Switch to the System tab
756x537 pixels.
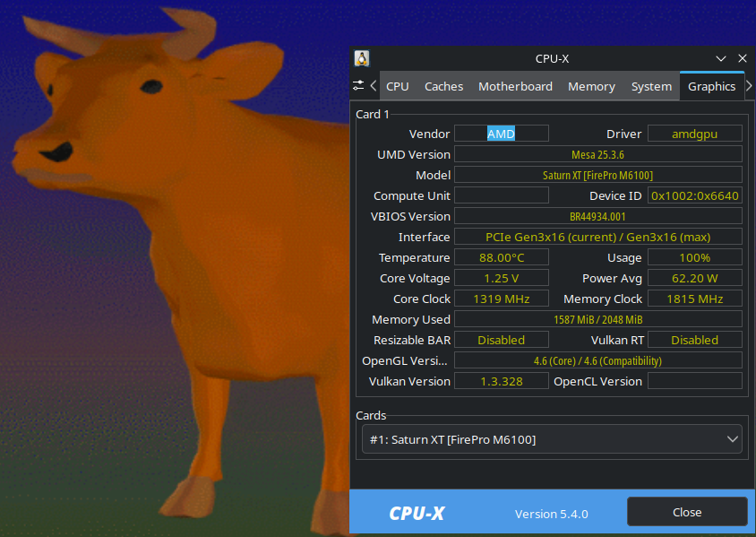[x=651, y=86]
